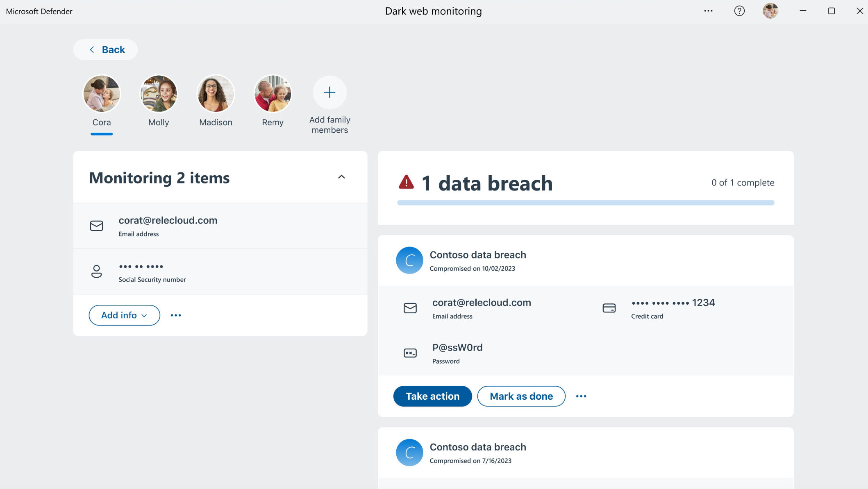Click the plus icon to add family members
The width and height of the screenshot is (868, 489).
click(x=329, y=93)
